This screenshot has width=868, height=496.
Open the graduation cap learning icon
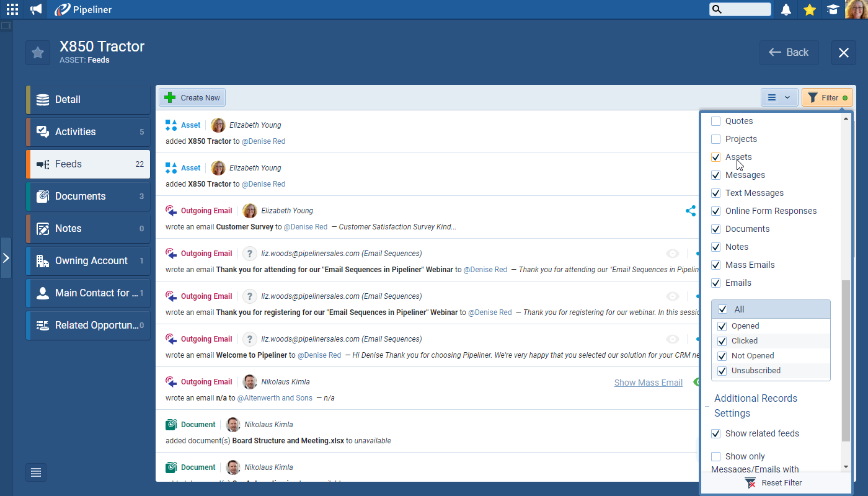point(833,9)
